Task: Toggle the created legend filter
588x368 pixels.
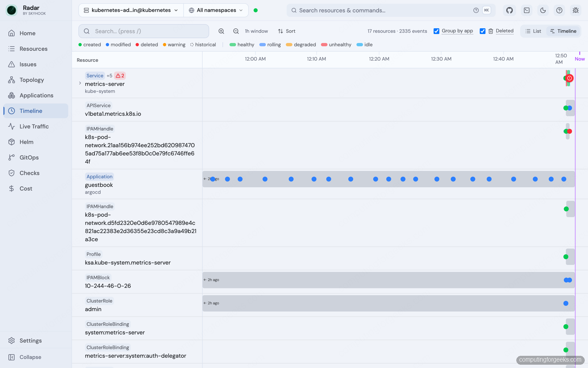Action: [90, 45]
